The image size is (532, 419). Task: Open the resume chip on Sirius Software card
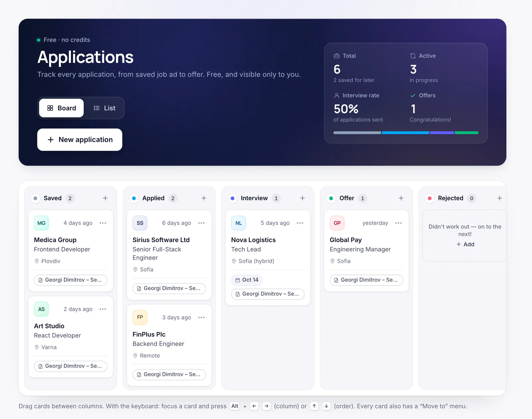tap(169, 289)
